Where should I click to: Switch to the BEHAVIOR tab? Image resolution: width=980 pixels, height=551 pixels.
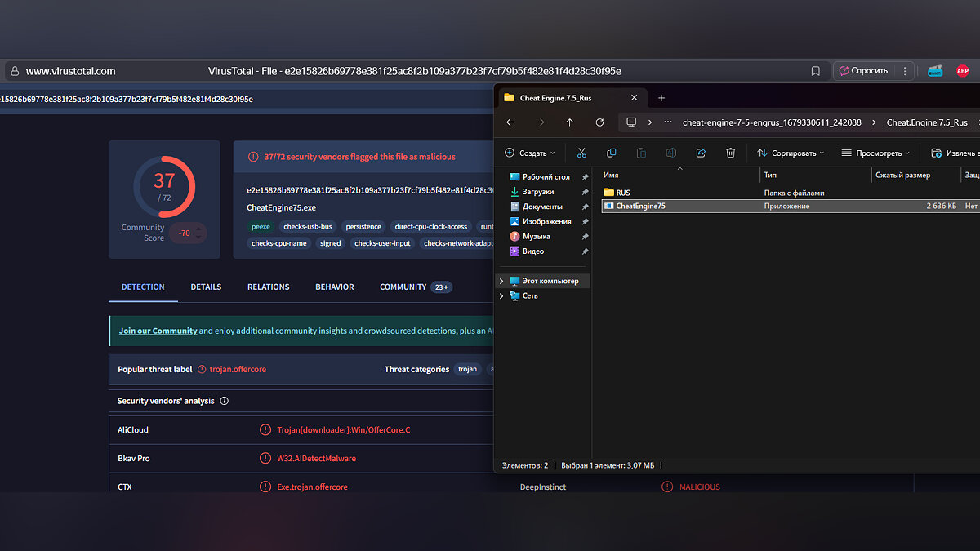pyautogui.click(x=335, y=287)
